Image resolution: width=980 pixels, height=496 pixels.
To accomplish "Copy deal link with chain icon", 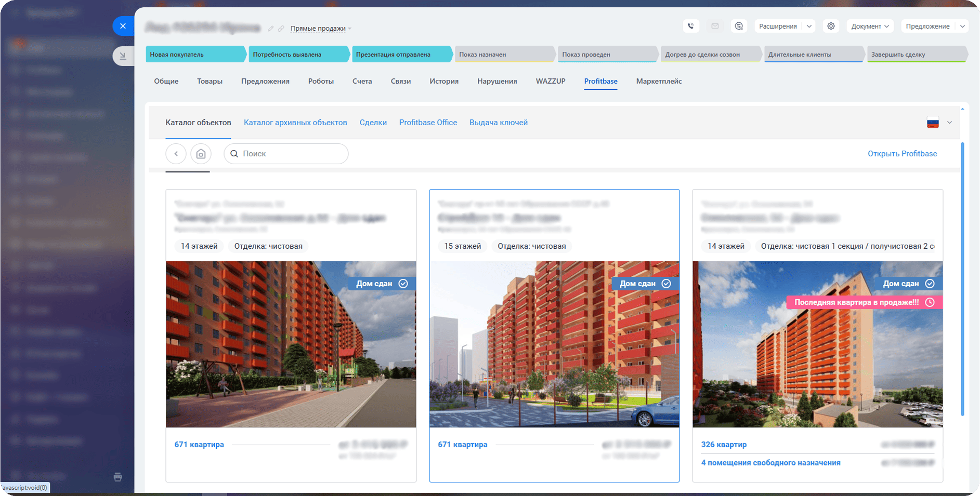I will (x=281, y=29).
